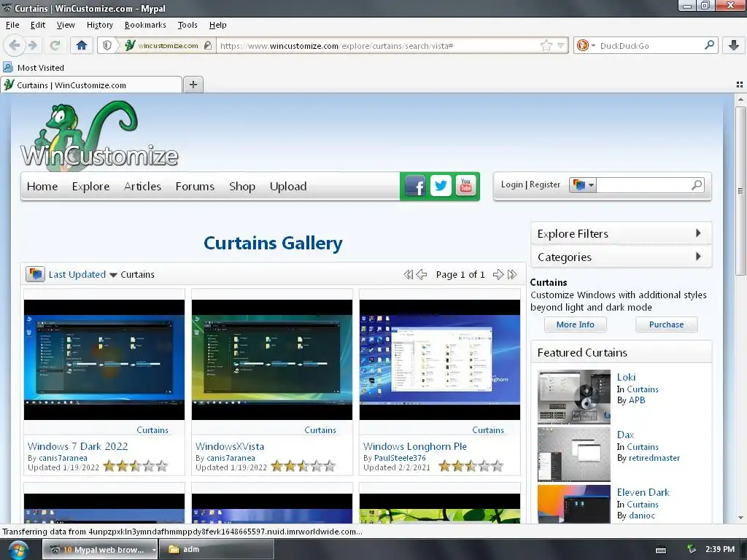Screen dimensions: 747x560
Task: Open the Bookmarks menu
Action: 145,25
